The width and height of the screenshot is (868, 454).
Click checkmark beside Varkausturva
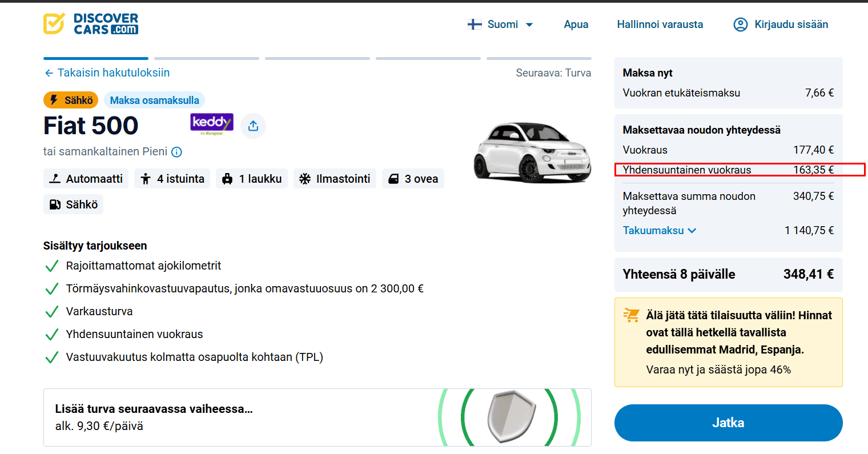(x=51, y=312)
